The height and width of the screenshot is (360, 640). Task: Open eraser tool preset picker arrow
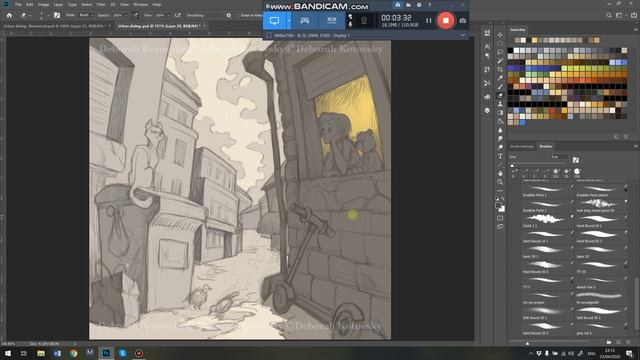pos(30,15)
